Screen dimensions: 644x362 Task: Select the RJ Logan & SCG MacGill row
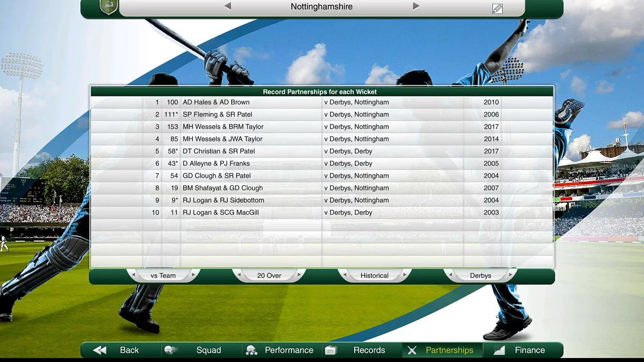tap(321, 212)
